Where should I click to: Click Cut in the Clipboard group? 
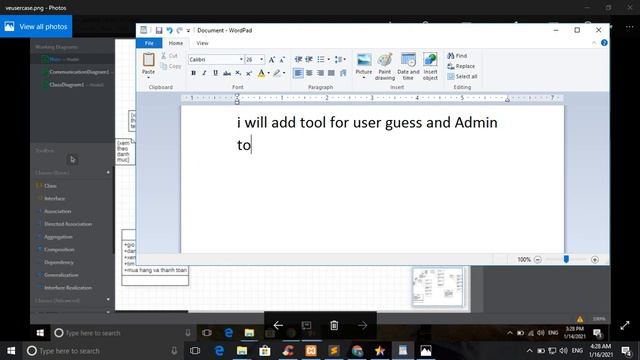point(169,56)
